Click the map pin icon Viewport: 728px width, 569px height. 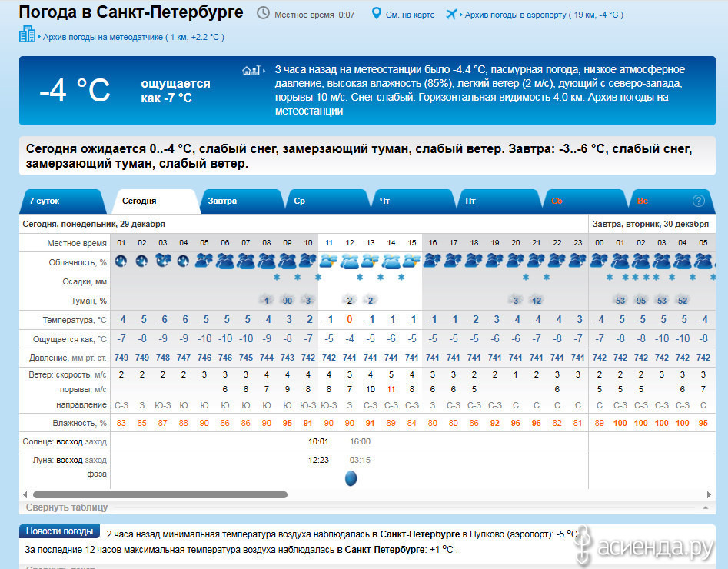click(x=376, y=14)
